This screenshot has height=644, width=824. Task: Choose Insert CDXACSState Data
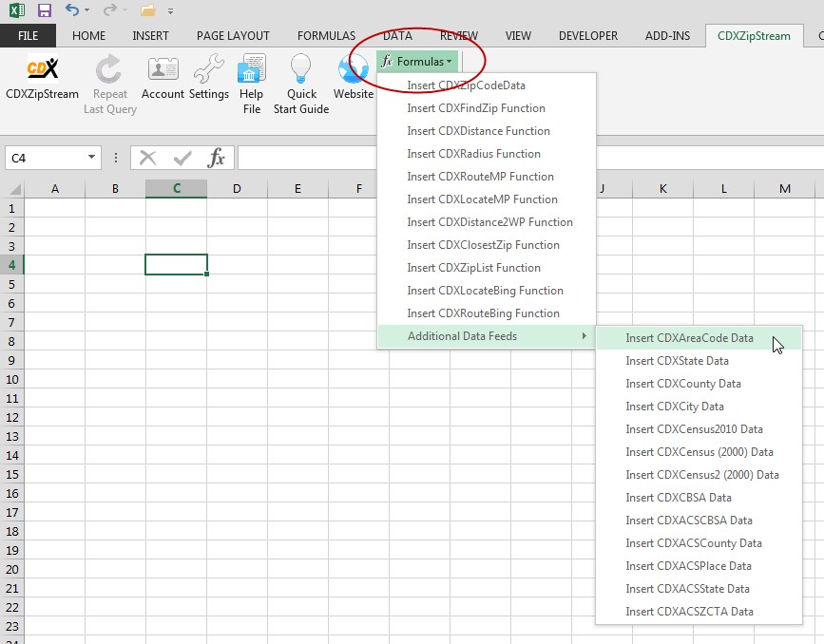(x=699, y=589)
